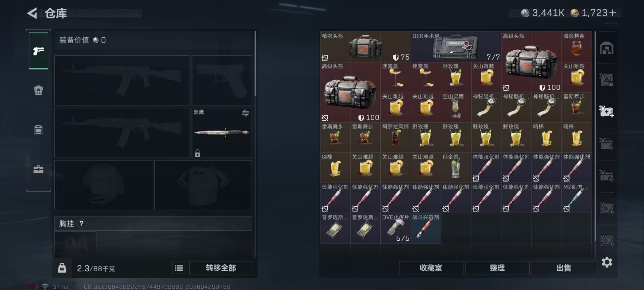Open the level IV medical box with plus
Image resolution: width=644 pixels, height=290 pixels.
tap(607, 111)
